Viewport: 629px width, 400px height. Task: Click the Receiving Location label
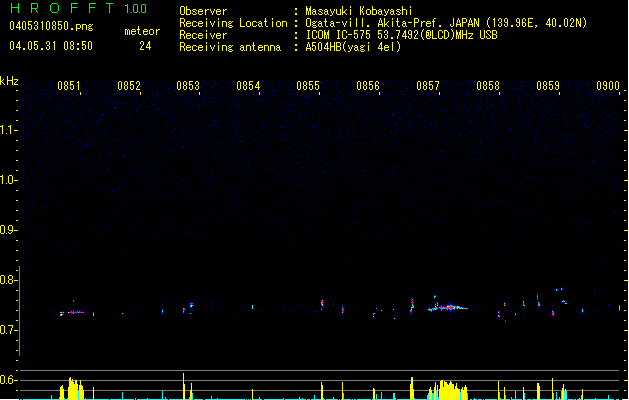tap(233, 23)
